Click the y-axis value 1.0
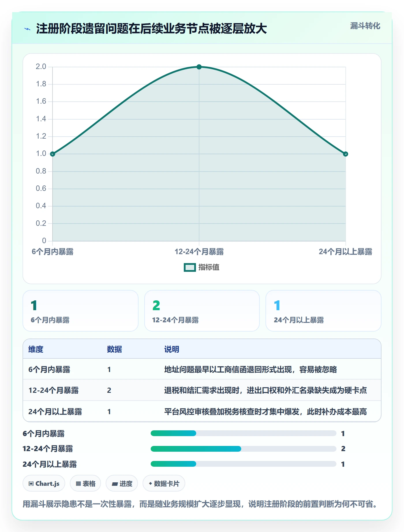The image size is (404, 532). click(41, 154)
